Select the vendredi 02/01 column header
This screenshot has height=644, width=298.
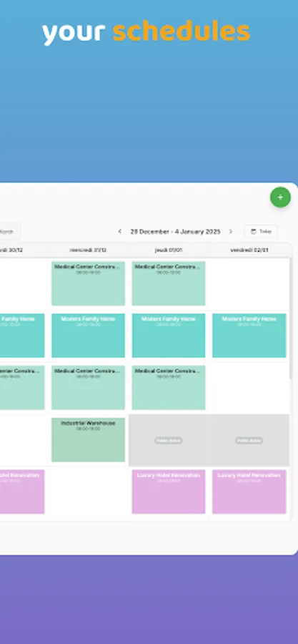[x=249, y=250]
